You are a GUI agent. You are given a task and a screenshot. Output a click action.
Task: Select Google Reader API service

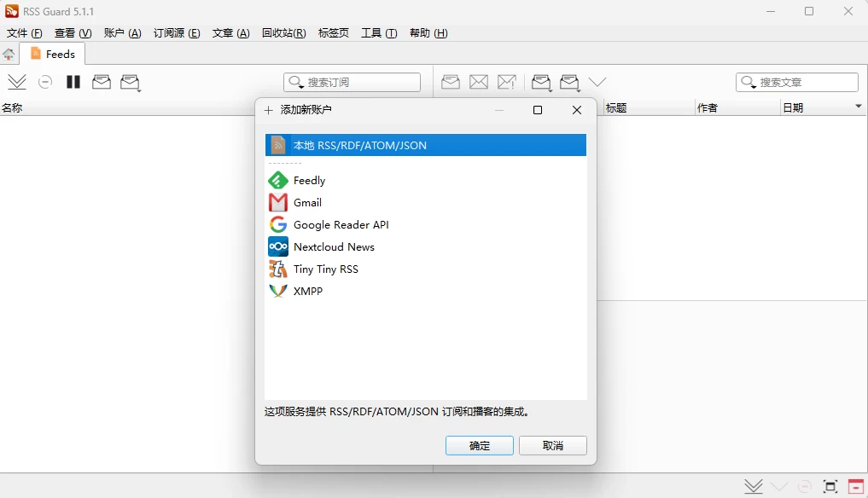coord(425,224)
